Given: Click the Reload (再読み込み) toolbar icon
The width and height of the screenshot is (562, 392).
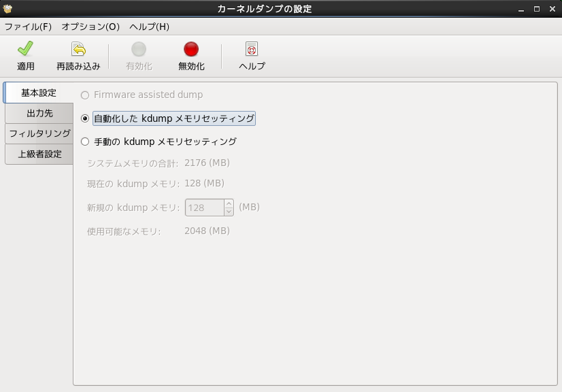Looking at the screenshot, I should pos(78,50).
